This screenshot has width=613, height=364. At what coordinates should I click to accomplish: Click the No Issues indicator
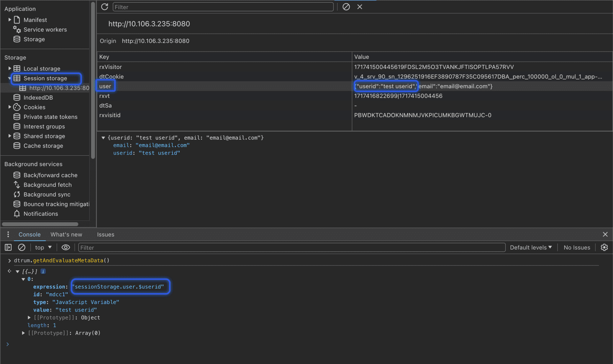[577, 247]
